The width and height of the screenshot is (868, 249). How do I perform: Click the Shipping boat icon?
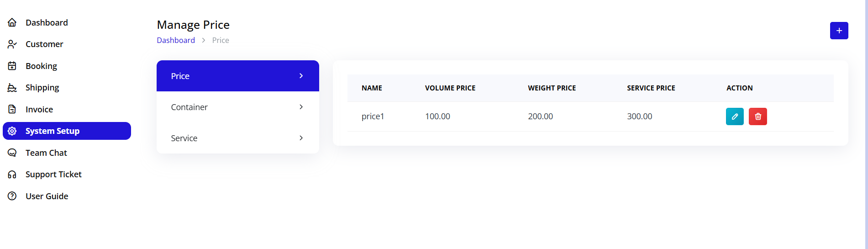click(x=12, y=88)
